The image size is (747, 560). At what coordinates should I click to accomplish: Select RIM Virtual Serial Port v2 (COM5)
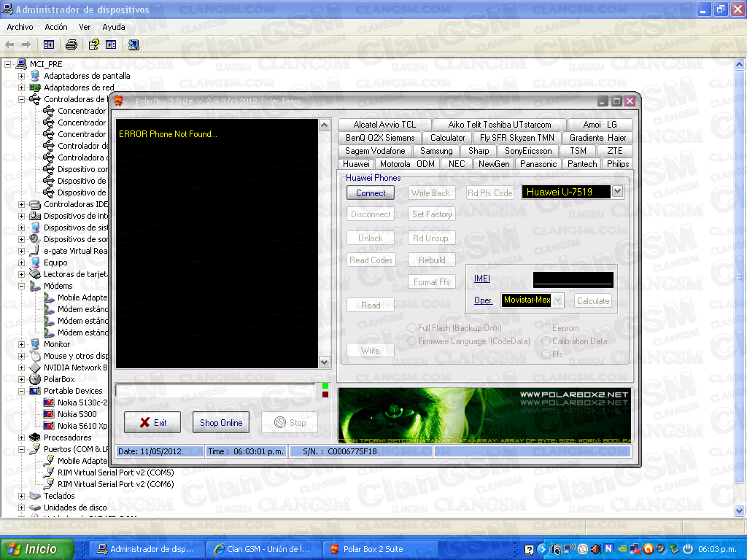[116, 472]
